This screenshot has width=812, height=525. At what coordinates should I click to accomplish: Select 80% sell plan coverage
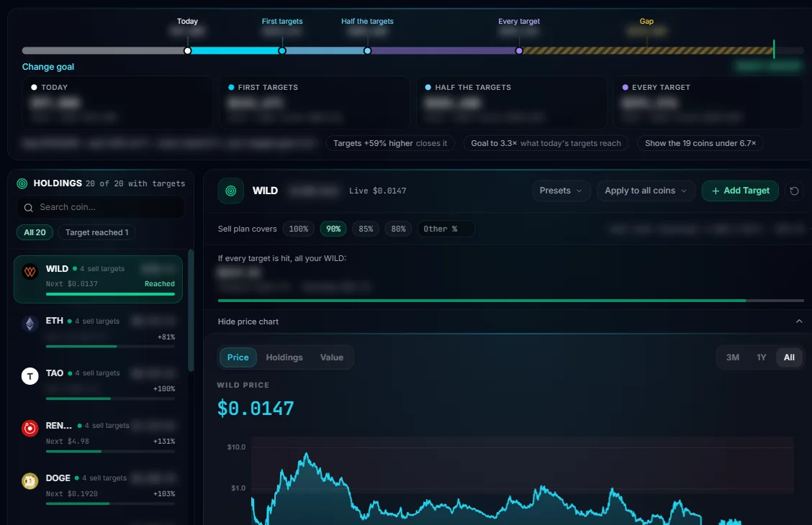click(398, 229)
